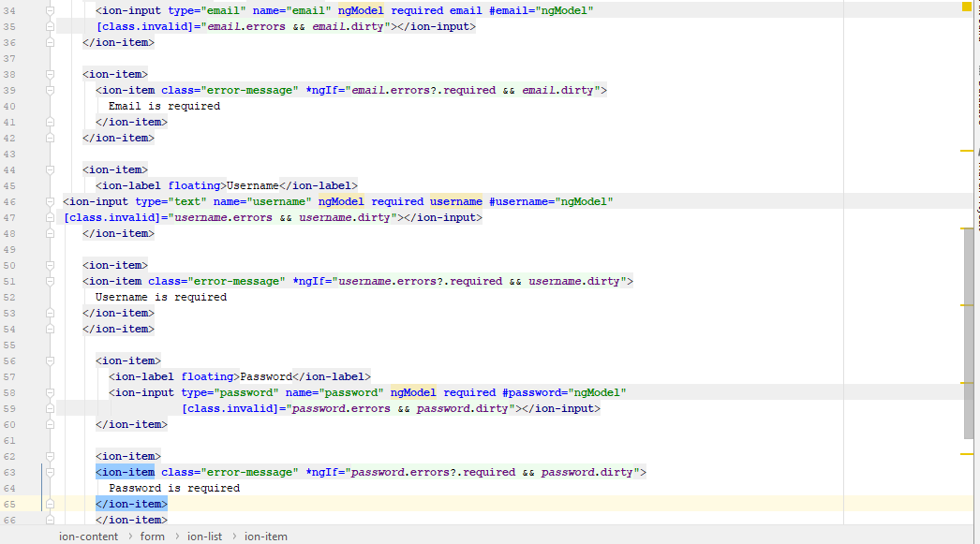Select form in the breadcrumb bar
Viewport: 980px width, 544px height.
(152, 537)
